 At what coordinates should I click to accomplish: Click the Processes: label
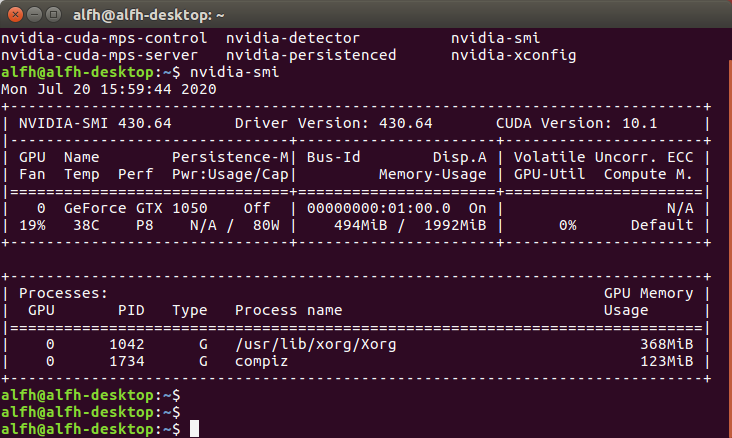click(x=63, y=293)
